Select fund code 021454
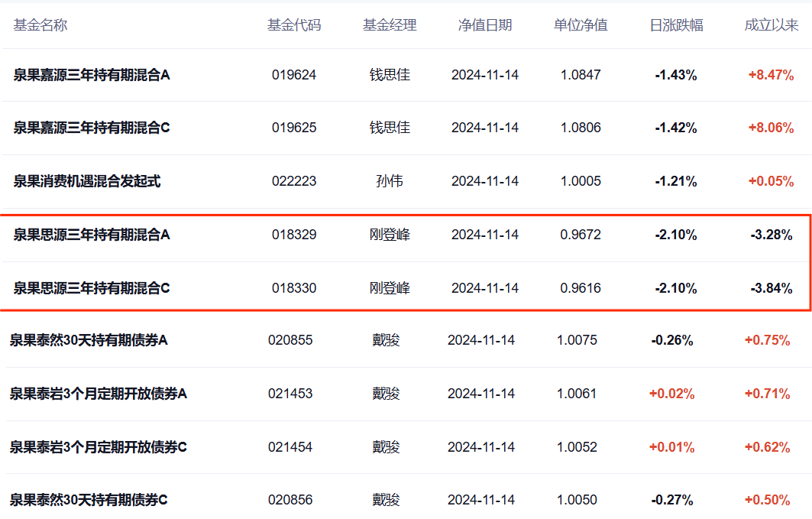This screenshot has width=812, height=519. click(x=290, y=447)
